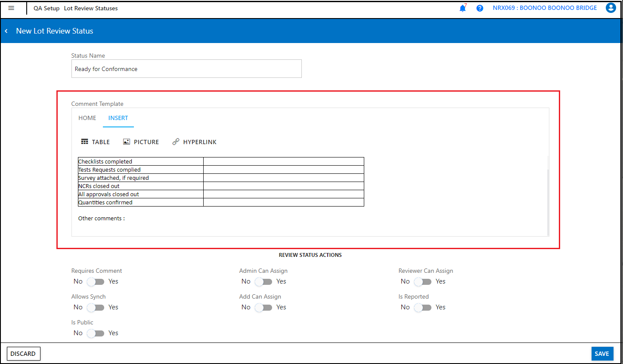Save the new lot review status
This screenshot has width=623, height=364.
tap(602, 353)
